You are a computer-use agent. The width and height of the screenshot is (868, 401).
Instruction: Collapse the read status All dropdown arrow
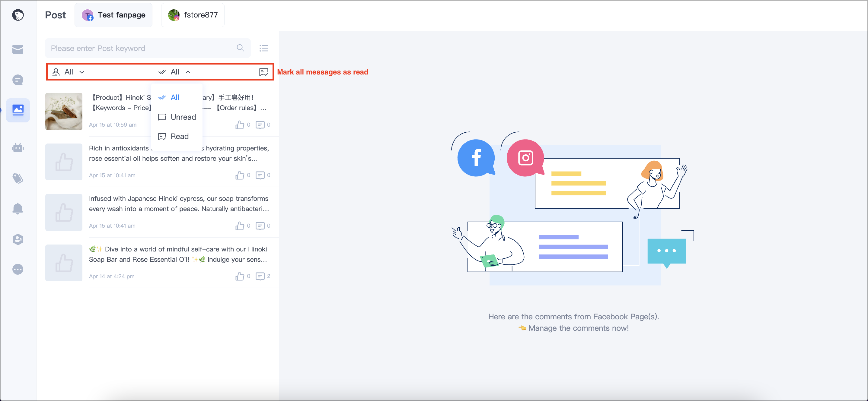tap(188, 72)
